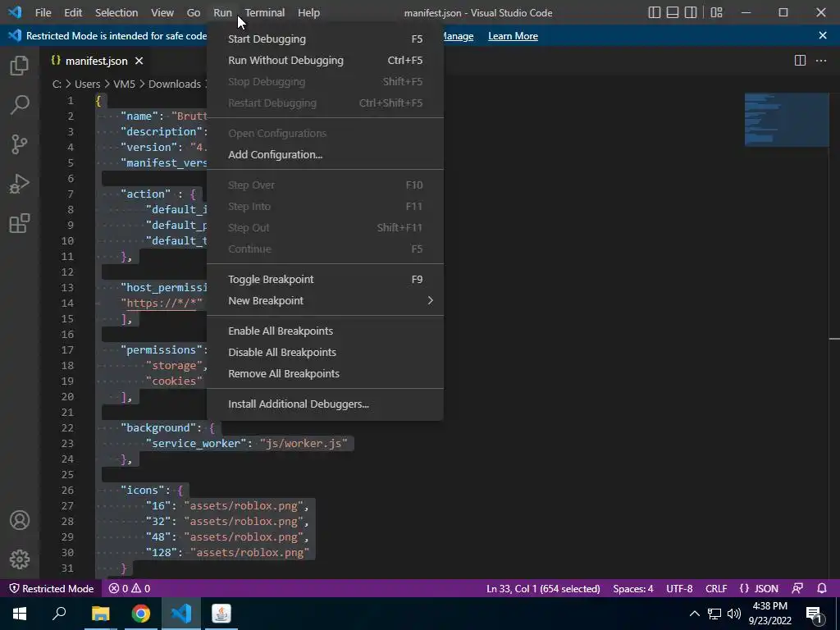Click the errors and warnings status indicator
This screenshot has height=630, width=840.
click(129, 588)
